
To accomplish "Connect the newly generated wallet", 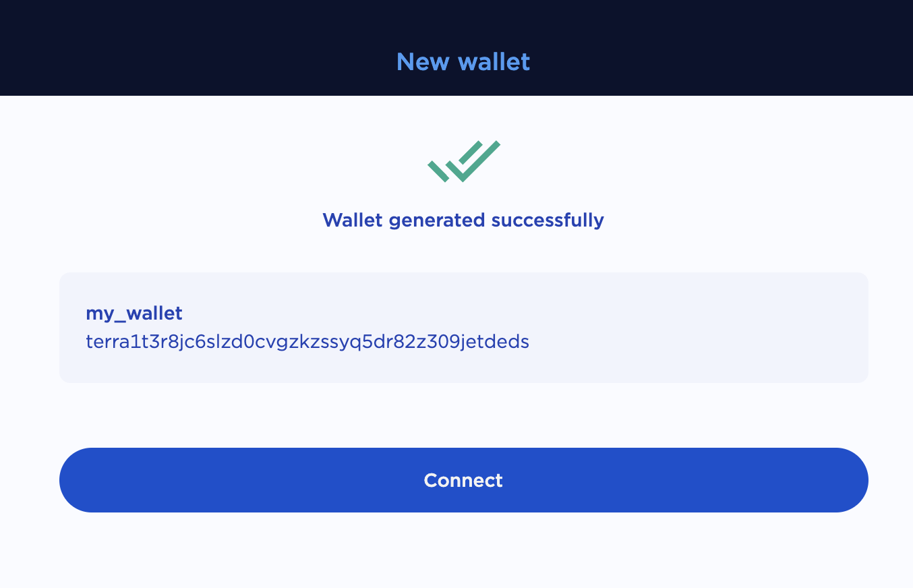I will pos(463,480).
